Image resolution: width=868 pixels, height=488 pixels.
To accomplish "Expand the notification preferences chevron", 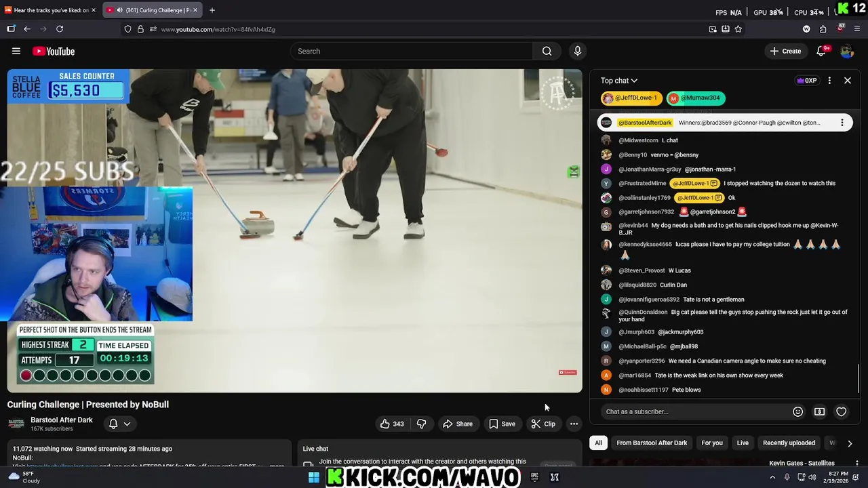I will tap(127, 424).
